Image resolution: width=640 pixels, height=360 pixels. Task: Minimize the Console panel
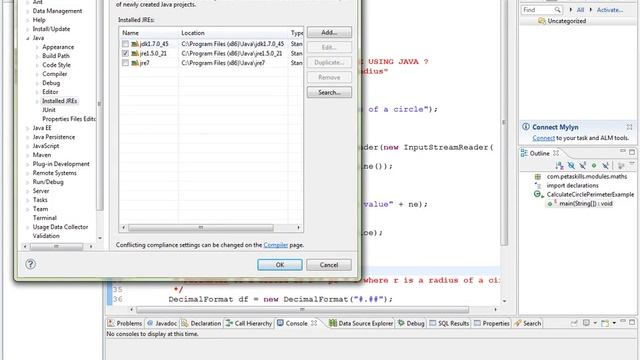pyautogui.click(x=622, y=322)
